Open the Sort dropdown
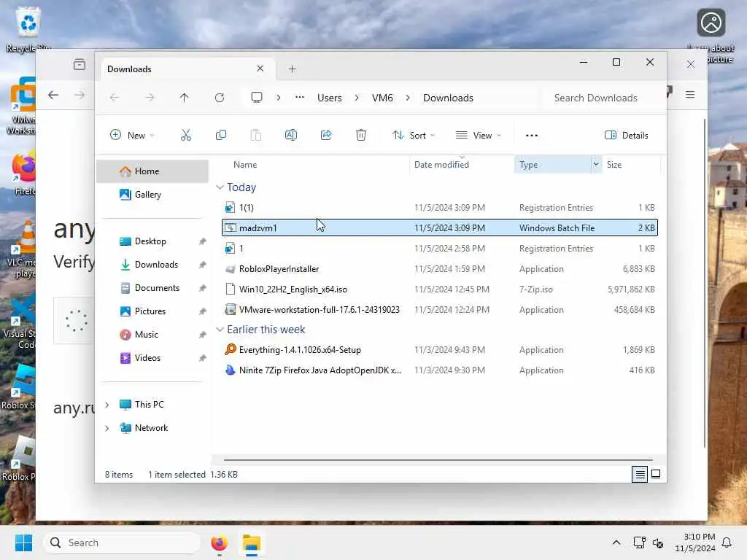 [414, 135]
